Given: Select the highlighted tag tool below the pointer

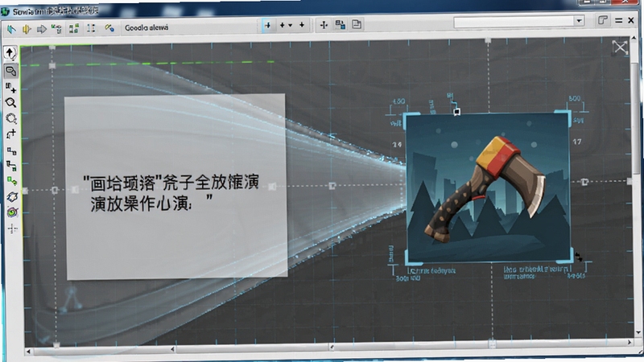Looking at the screenshot, I should pyautogui.click(x=10, y=71).
